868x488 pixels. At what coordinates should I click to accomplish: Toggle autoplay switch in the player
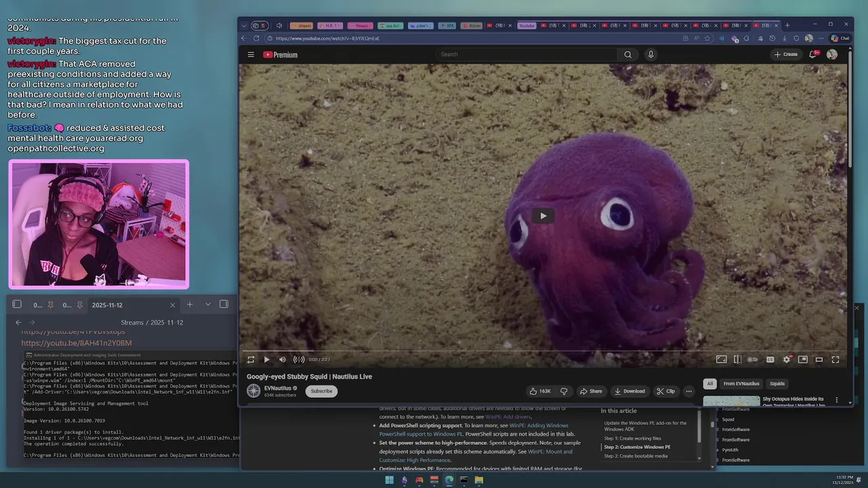click(x=753, y=359)
